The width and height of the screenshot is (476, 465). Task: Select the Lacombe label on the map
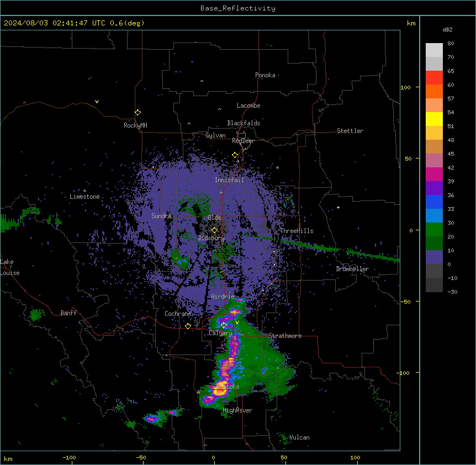point(248,105)
